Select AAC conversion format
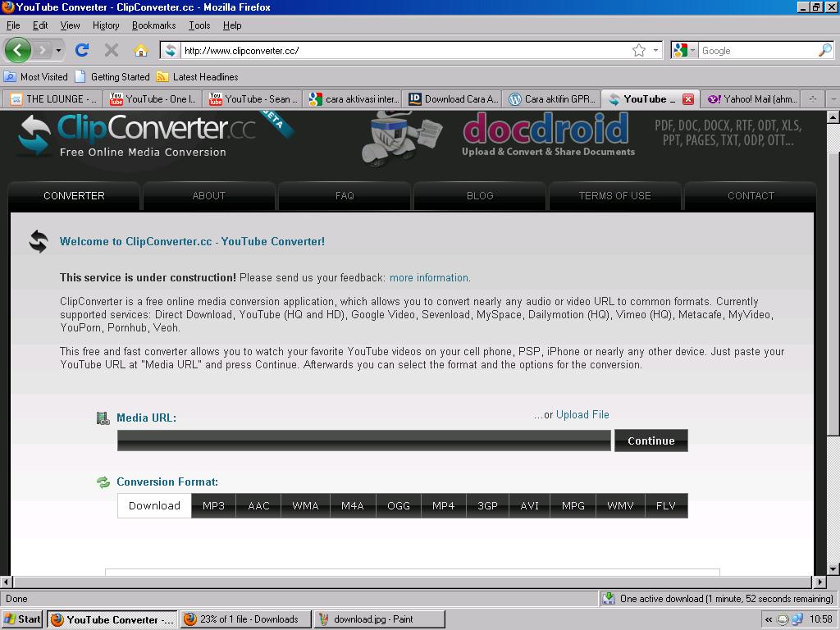Screen dimensions: 840x630 (258, 505)
